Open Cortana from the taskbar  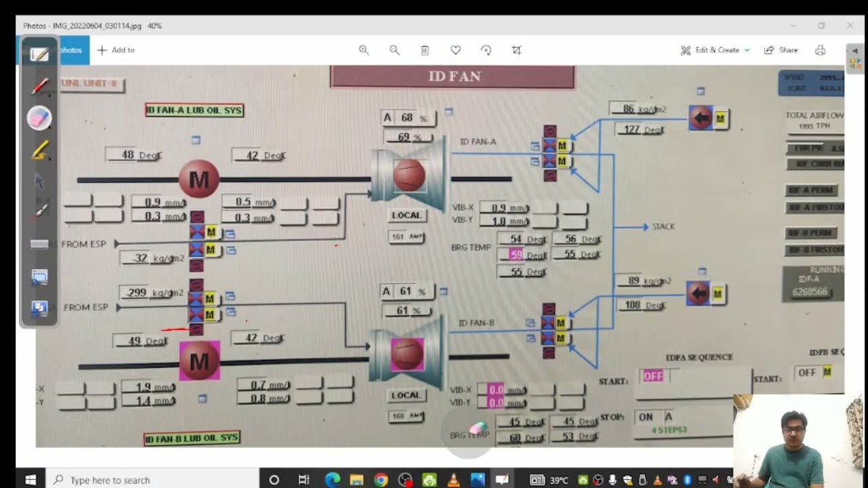[x=274, y=480]
